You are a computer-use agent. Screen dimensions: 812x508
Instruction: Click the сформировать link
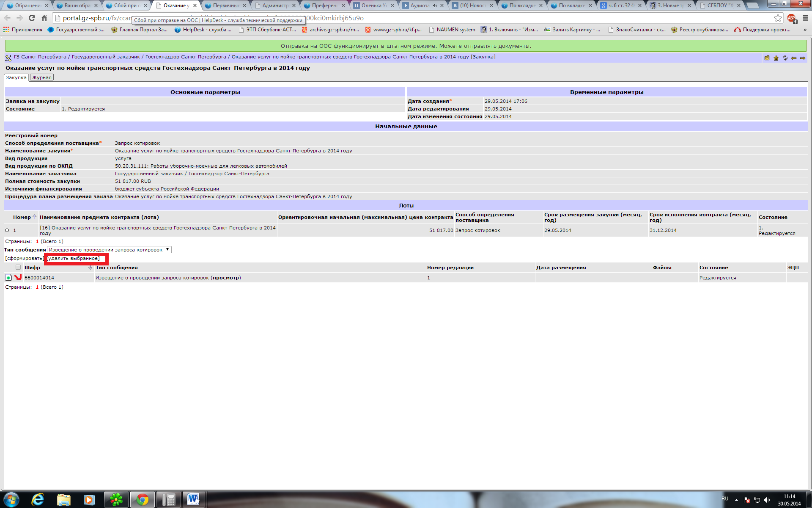pyautogui.click(x=24, y=258)
